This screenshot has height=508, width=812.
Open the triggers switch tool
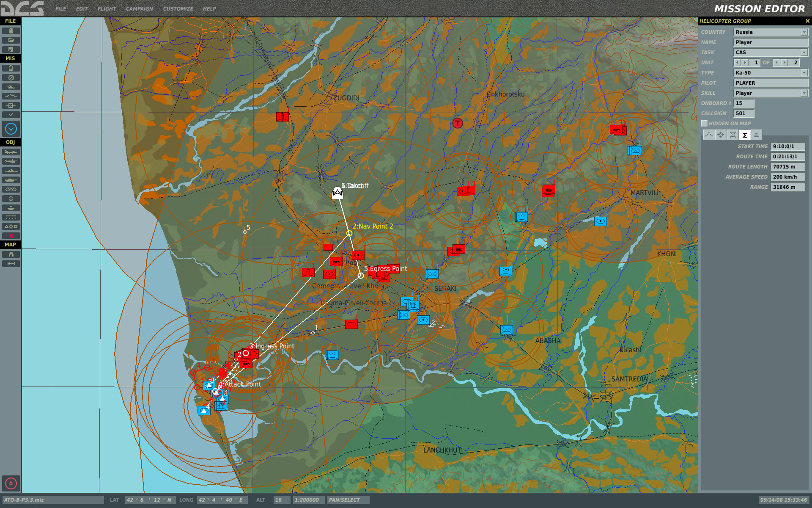point(11,96)
